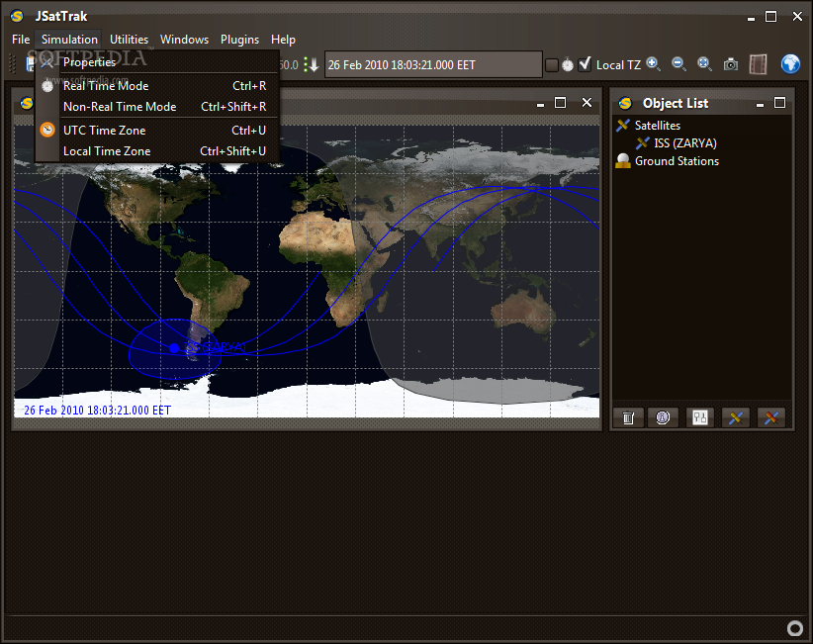813x644 pixels.
Task: Maximize the 2D map window
Action: (x=561, y=103)
